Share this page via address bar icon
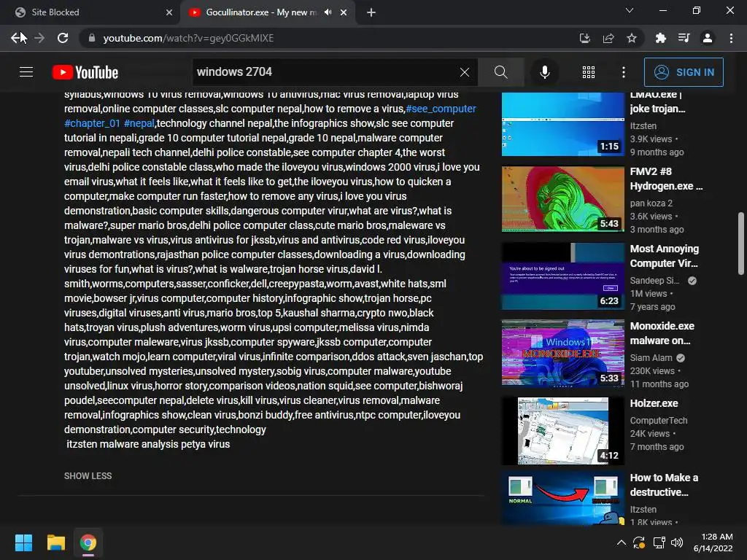This screenshot has height=560, width=747. click(x=608, y=38)
